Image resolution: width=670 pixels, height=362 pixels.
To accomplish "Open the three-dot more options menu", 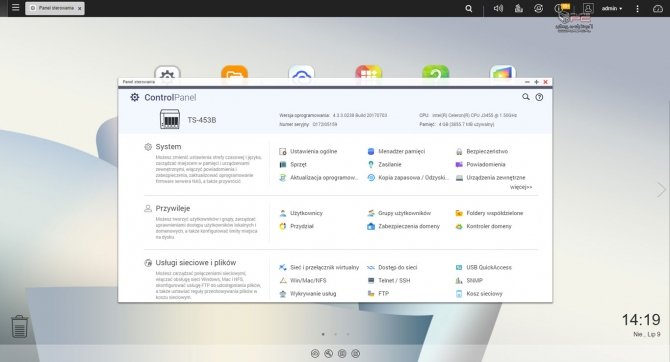I will click(638, 8).
